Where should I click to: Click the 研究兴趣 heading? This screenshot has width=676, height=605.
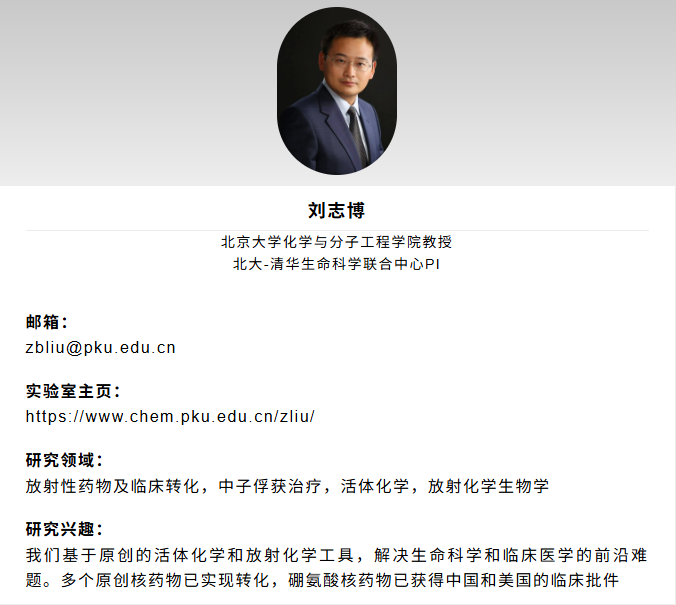64,529
